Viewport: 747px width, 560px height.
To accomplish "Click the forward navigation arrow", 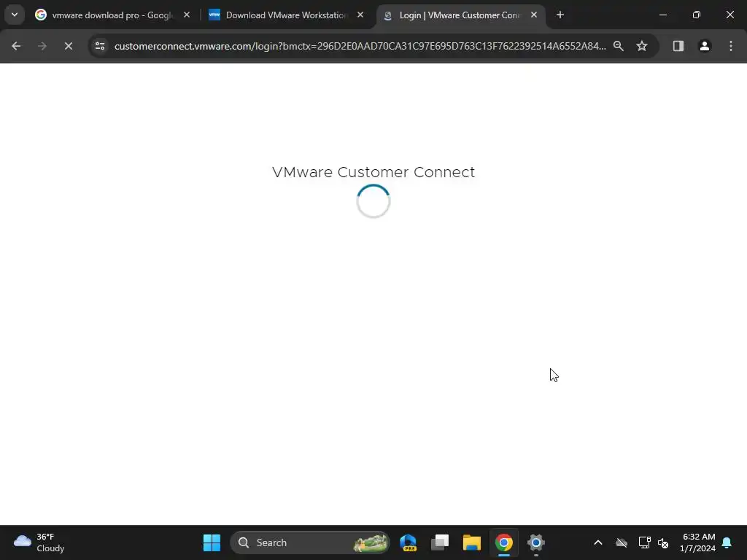I will (42, 46).
